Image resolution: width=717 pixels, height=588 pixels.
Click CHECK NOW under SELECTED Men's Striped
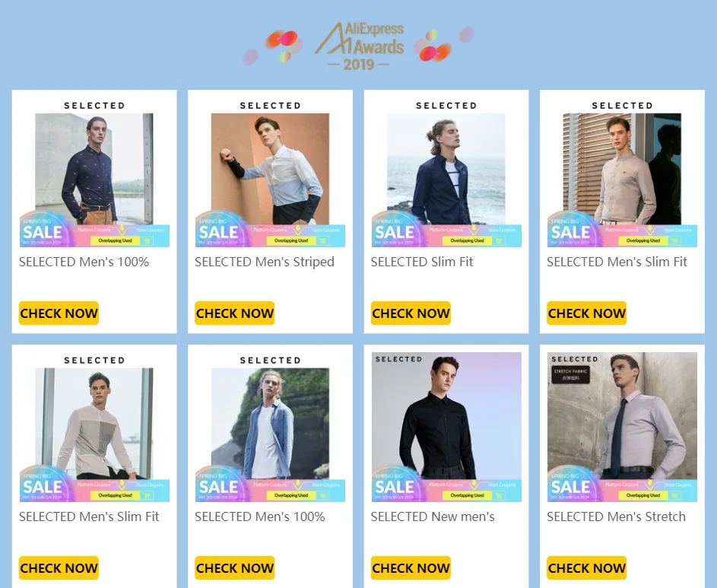pyautogui.click(x=235, y=313)
